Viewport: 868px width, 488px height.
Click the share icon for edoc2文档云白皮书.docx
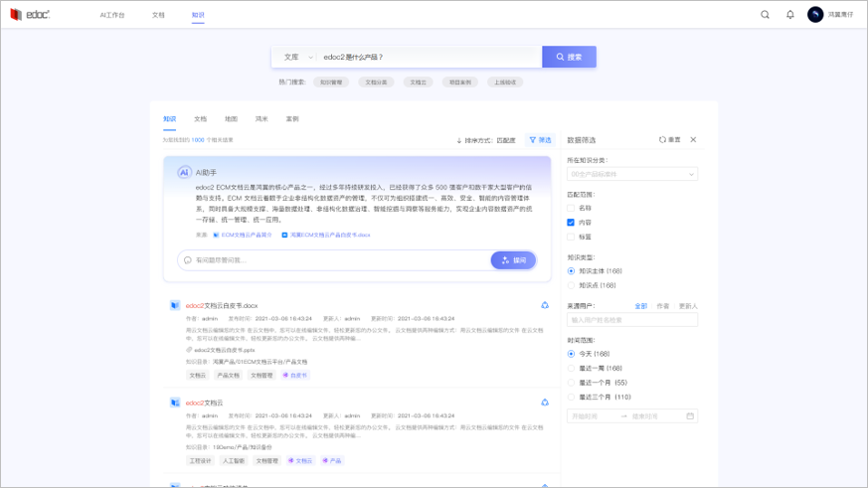coord(545,305)
